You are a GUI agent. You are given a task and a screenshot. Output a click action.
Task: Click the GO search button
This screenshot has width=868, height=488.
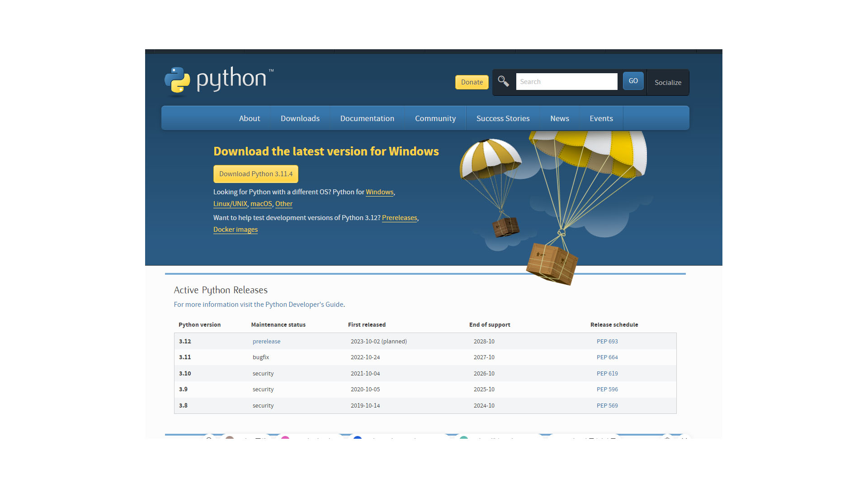pyautogui.click(x=633, y=81)
